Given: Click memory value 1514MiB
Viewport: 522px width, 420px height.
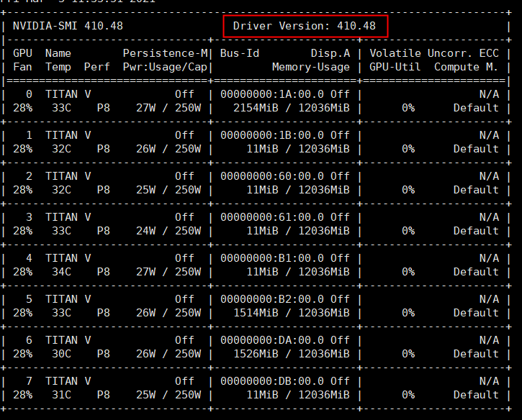Looking at the screenshot, I should 256,313.
